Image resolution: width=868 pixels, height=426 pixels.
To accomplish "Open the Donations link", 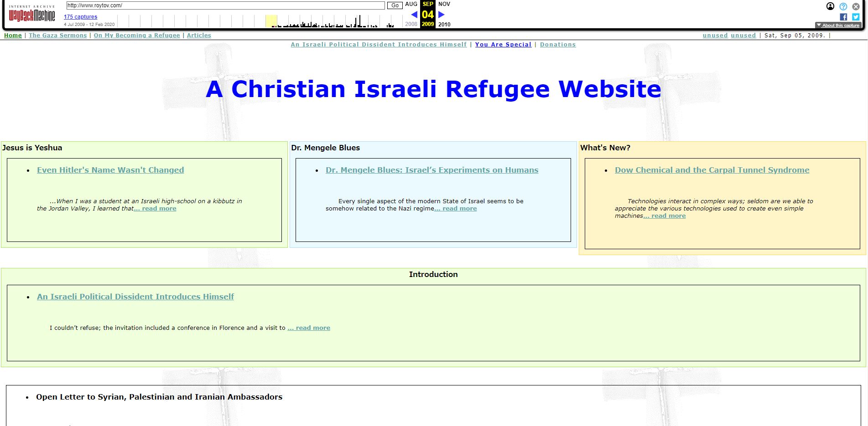I will click(557, 45).
